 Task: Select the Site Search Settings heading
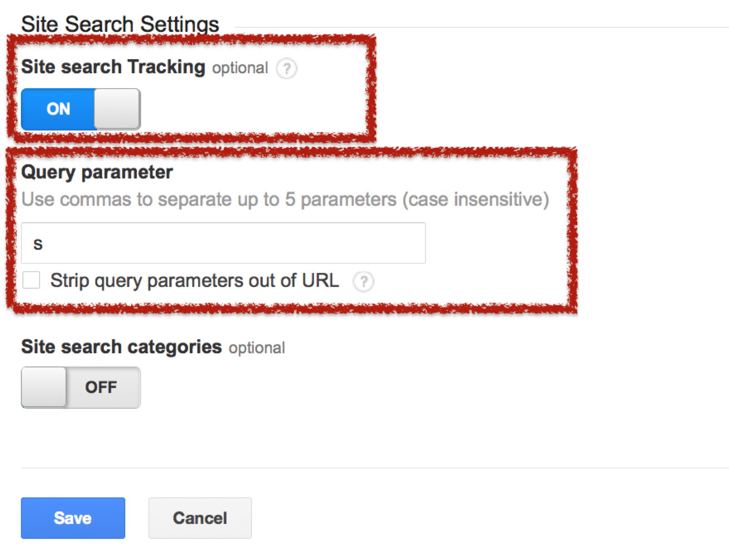point(120,24)
